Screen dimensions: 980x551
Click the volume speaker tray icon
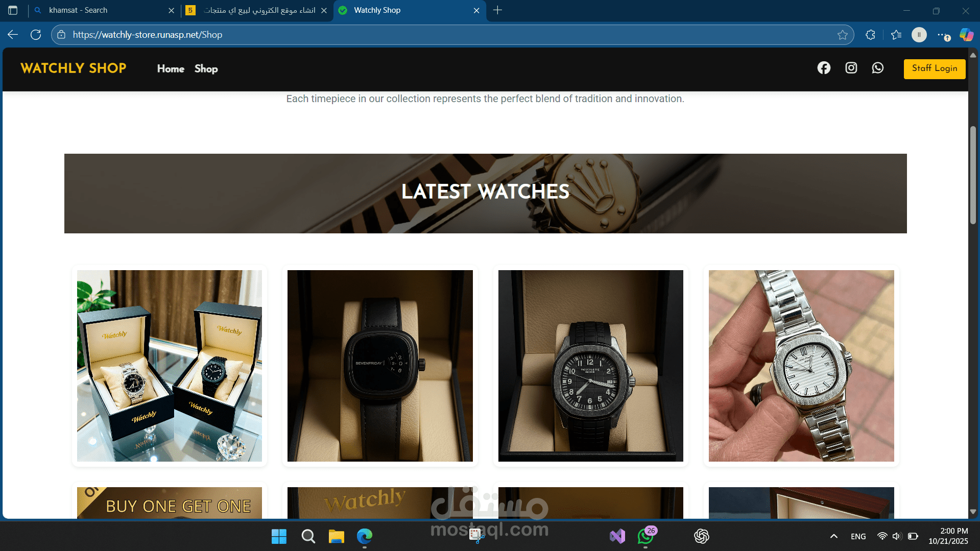click(x=897, y=536)
